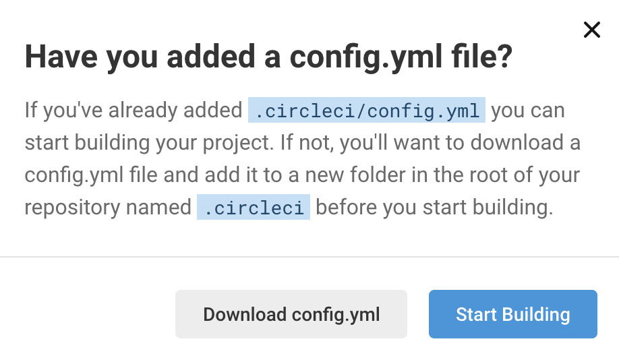Click the highlighted .circleci folder name snippet
Viewport: 619px width, 364px height.
[253, 207]
